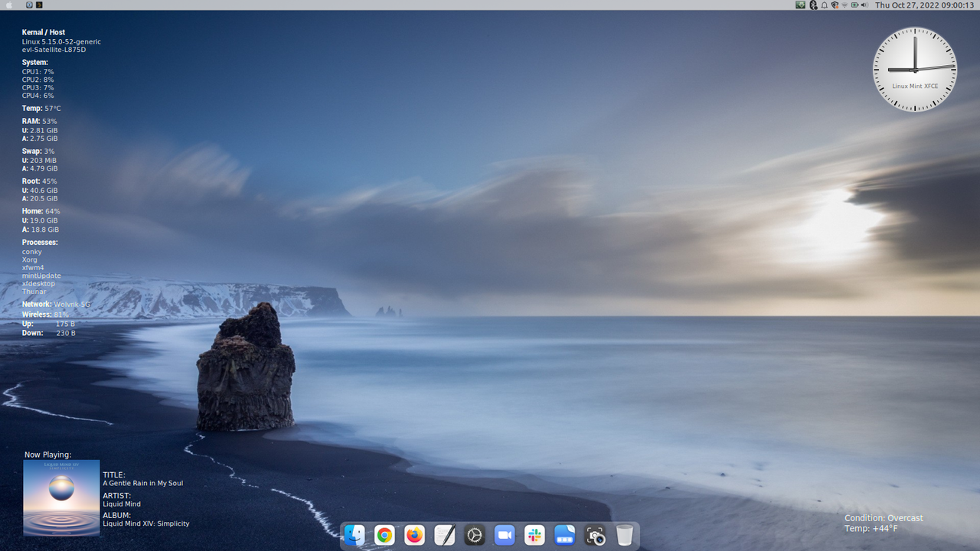
Task: Click the album name 'Liquid Mind XIV: Simplicity'
Action: coord(146,523)
